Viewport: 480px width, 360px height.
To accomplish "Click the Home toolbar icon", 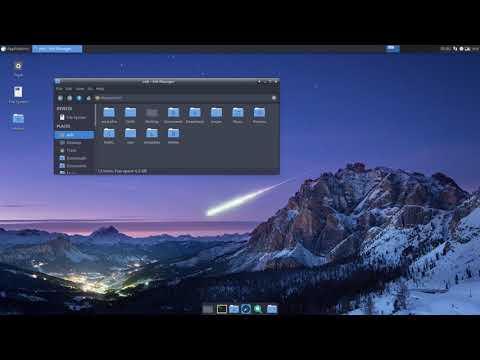I will click(x=88, y=98).
